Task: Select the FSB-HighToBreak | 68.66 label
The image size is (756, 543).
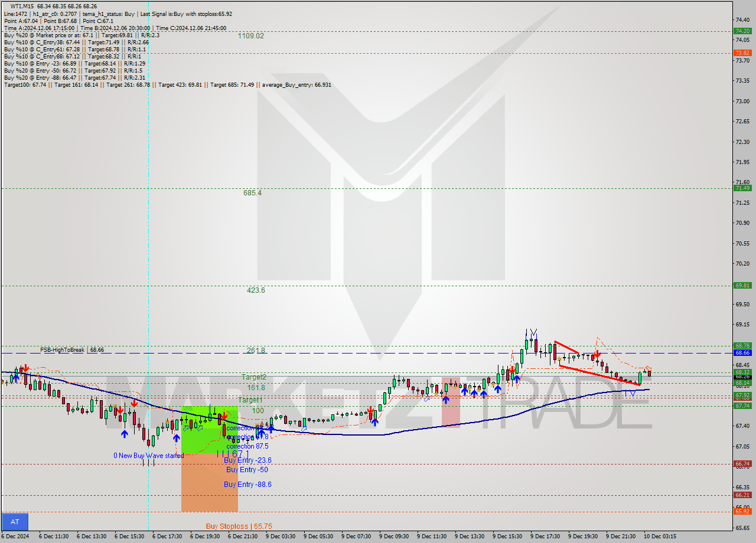Action: 72,350
